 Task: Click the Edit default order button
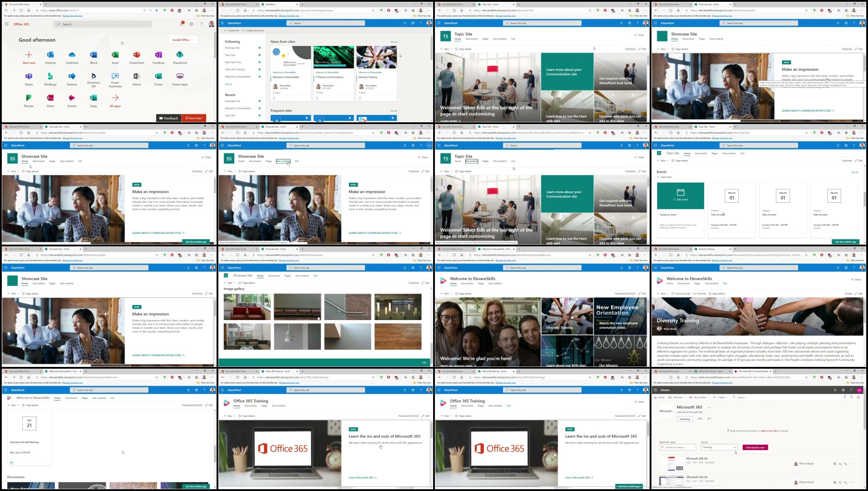point(755,447)
